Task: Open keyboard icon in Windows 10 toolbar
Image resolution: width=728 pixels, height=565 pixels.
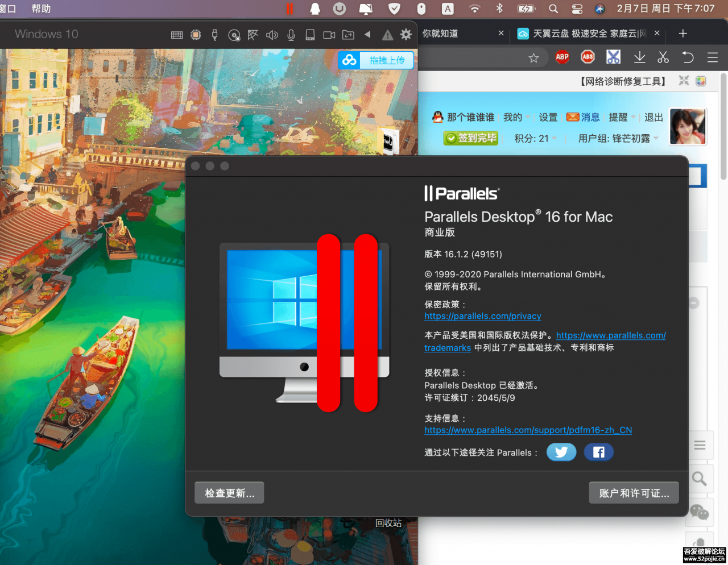Action: [x=177, y=35]
